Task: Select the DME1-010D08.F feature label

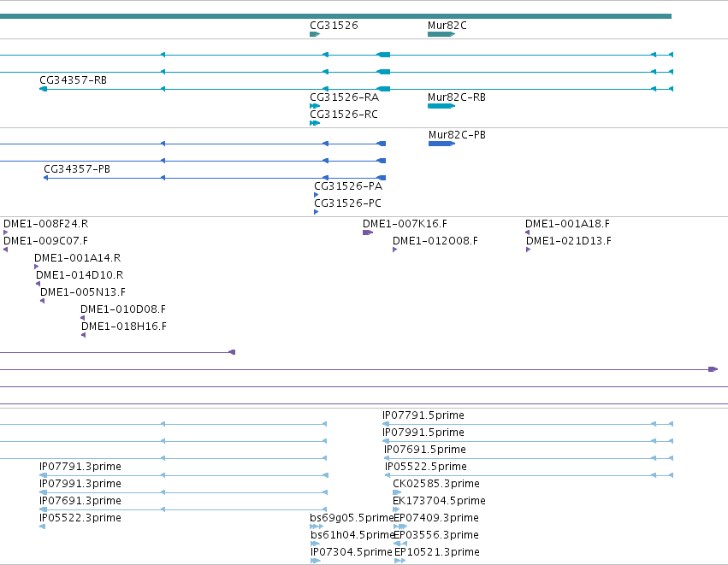Action: click(x=123, y=309)
